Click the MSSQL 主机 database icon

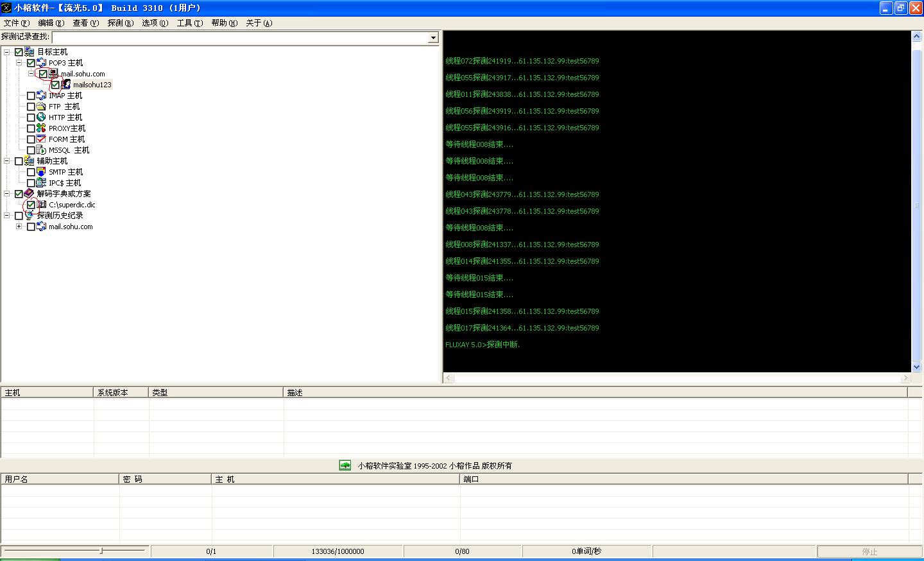(42, 150)
